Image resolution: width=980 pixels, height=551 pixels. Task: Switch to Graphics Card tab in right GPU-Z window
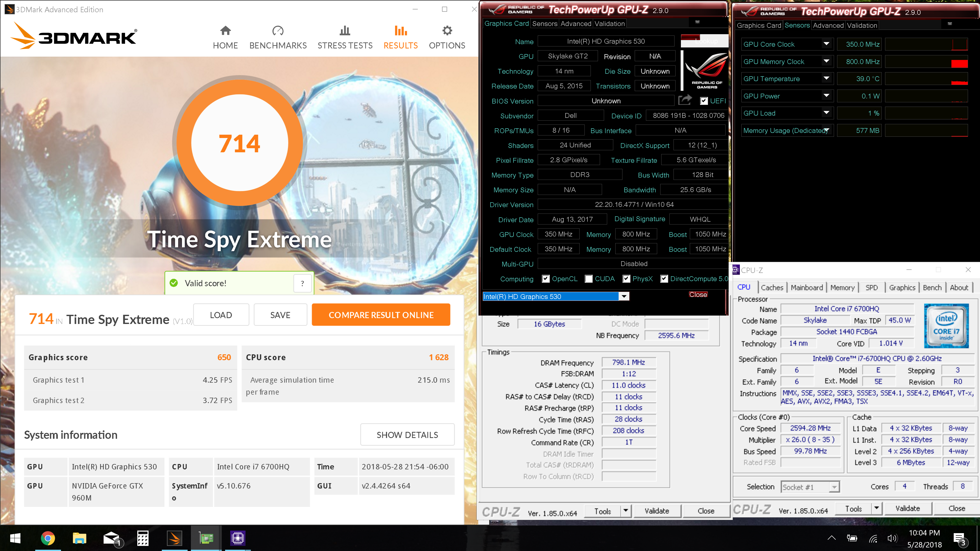[x=758, y=26]
